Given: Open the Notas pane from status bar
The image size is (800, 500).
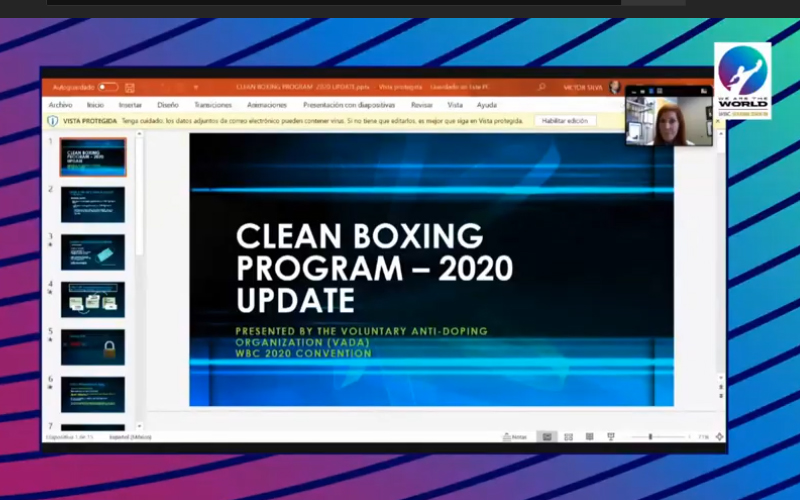Looking at the screenshot, I should (515, 437).
